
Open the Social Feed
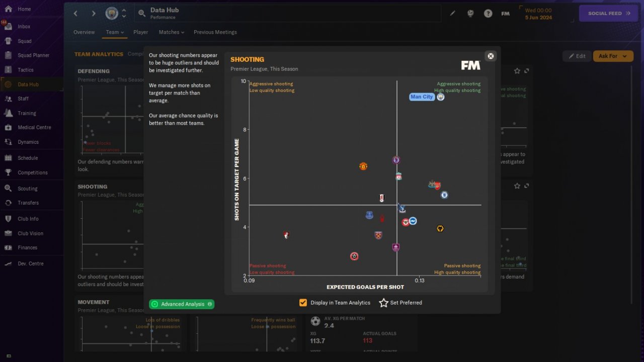point(608,14)
